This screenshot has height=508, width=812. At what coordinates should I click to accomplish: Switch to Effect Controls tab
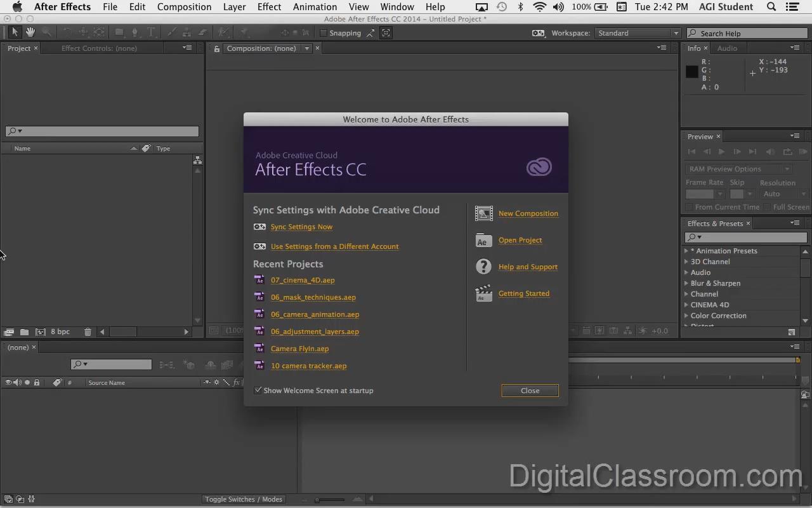click(99, 48)
